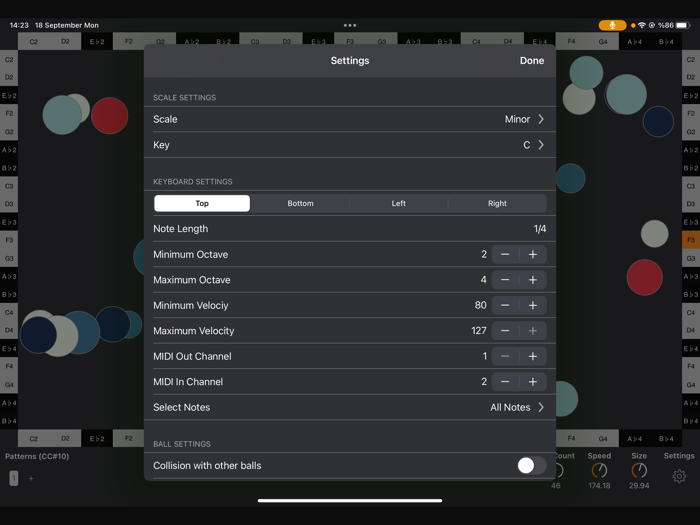Click the clock time 14:23
Viewport: 700px width, 525px height.
(x=19, y=25)
